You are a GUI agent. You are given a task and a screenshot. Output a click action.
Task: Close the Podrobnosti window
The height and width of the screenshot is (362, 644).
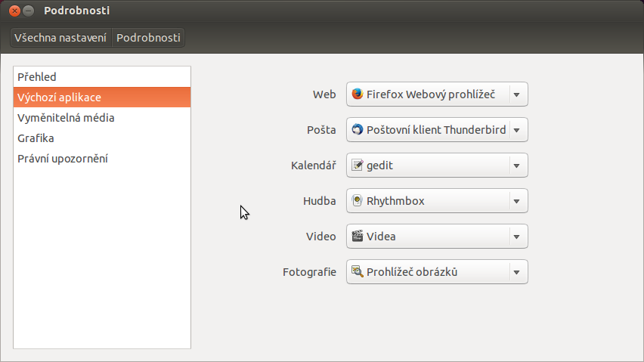15,11
